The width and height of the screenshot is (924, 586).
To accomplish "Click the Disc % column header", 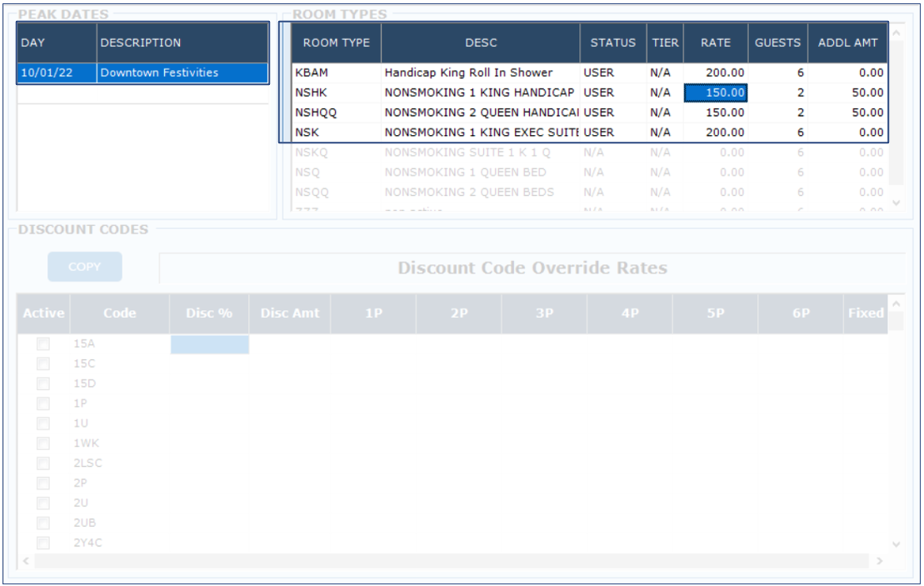I will tap(209, 313).
